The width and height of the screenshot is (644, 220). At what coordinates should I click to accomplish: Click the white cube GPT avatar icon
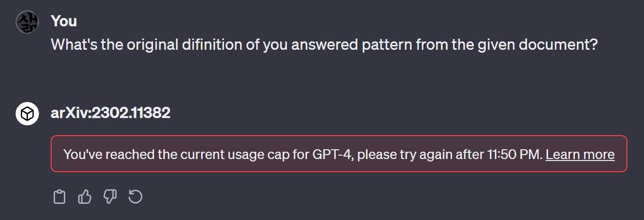27,114
